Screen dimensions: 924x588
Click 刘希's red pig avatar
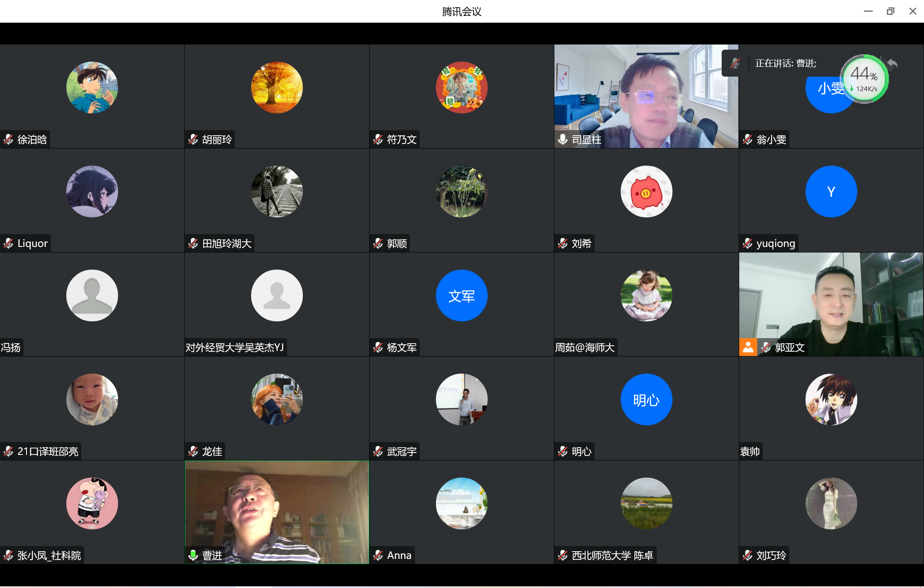click(646, 192)
